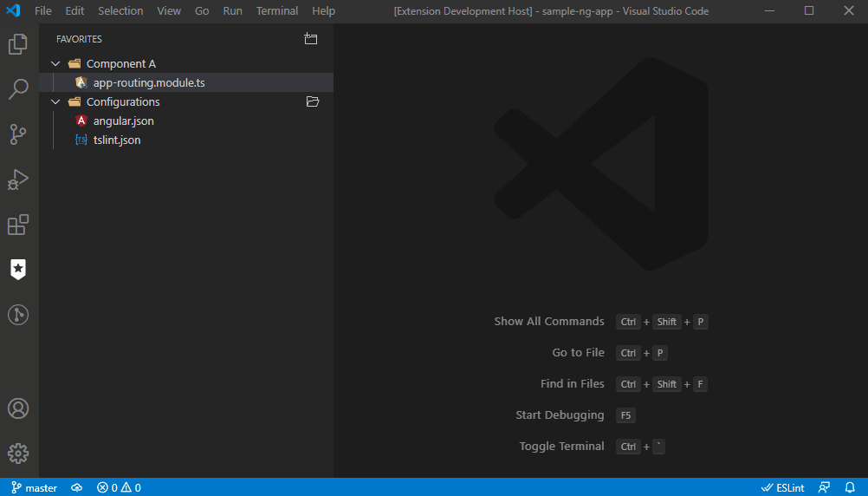Select the Configurations folder label

123,102
